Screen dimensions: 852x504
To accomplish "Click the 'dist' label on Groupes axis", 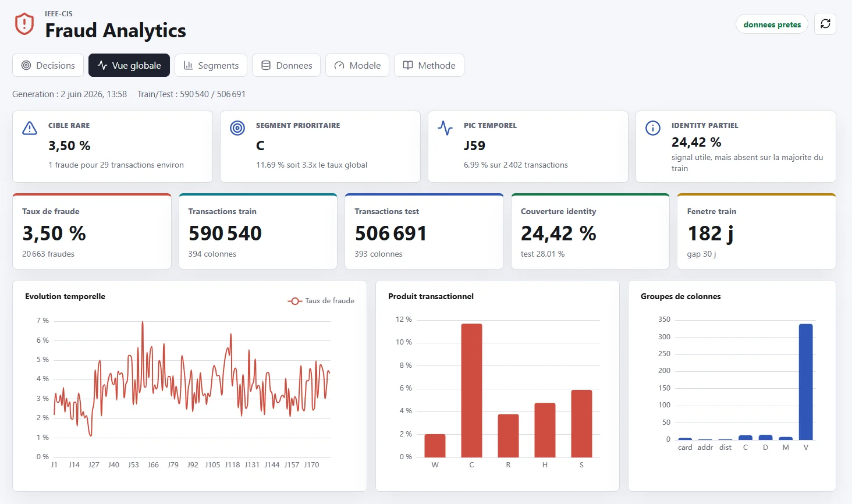I will click(x=725, y=448).
